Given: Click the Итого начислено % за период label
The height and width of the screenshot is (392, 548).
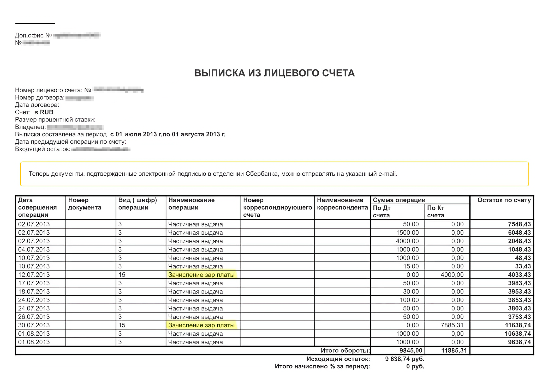Looking at the screenshot, I should (x=322, y=366).
